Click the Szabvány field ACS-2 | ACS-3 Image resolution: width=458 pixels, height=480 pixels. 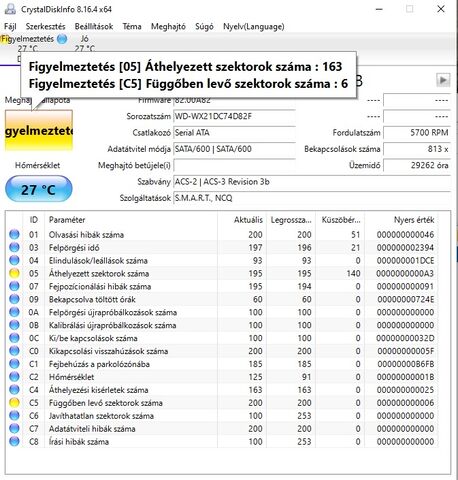(312, 182)
